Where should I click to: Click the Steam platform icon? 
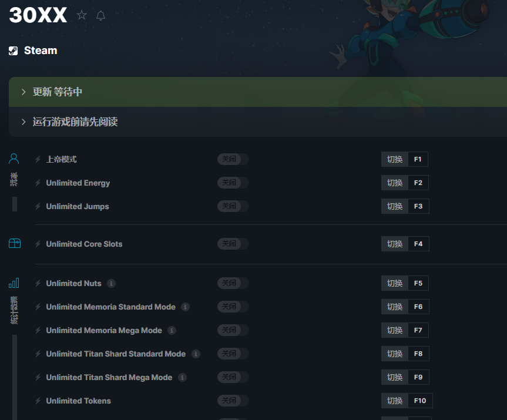(14, 51)
